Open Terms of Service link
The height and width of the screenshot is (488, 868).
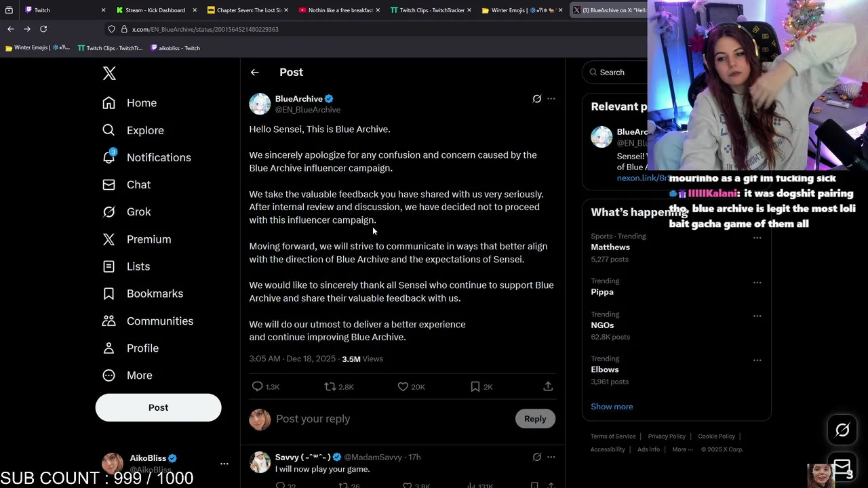coord(613,436)
